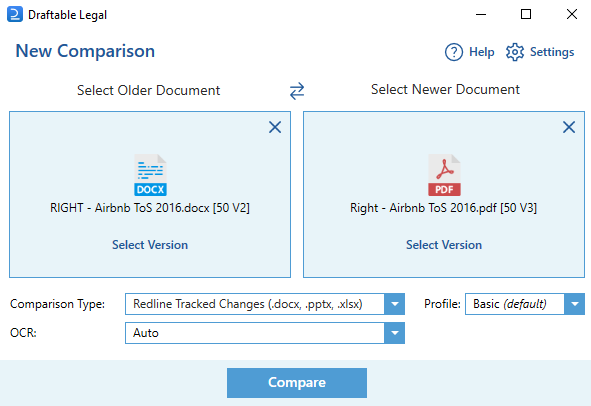The height and width of the screenshot is (406, 591).
Task: Click the OCR Auto combo box
Action: (x=265, y=333)
